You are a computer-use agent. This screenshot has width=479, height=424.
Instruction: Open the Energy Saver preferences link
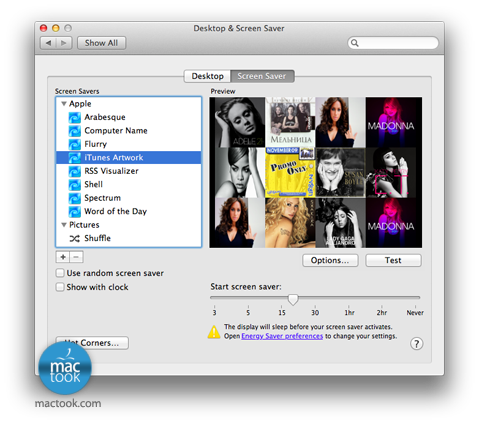pos(282,336)
